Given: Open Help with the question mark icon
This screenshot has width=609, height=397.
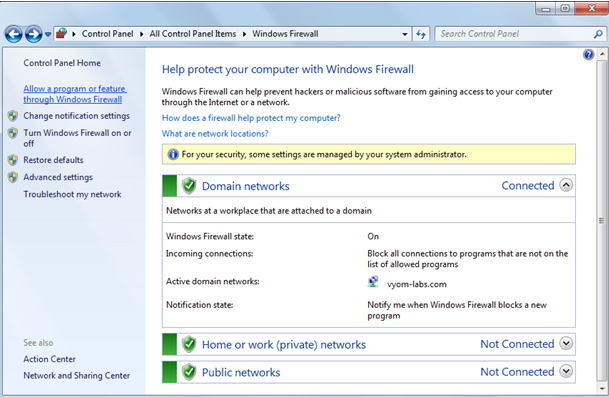Looking at the screenshot, I should (588, 54).
